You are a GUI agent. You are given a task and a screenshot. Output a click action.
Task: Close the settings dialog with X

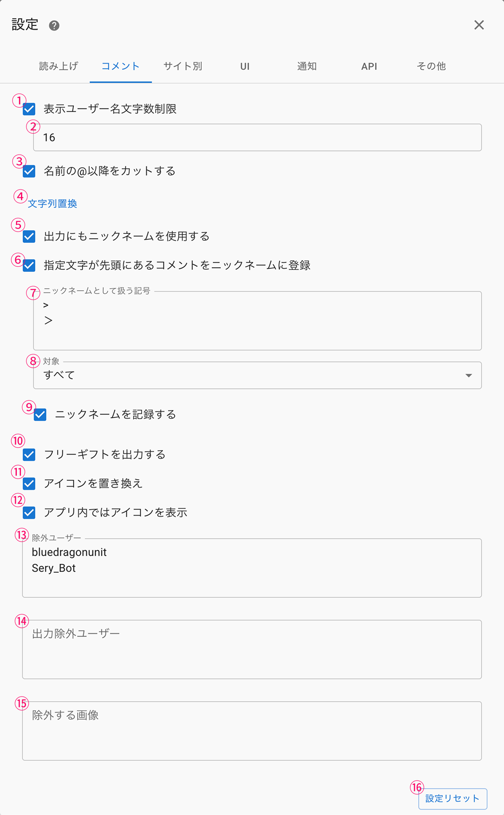[x=479, y=25]
